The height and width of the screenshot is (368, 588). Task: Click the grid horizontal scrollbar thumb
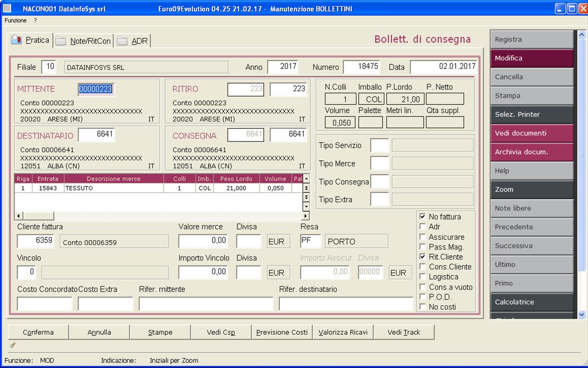(38, 216)
